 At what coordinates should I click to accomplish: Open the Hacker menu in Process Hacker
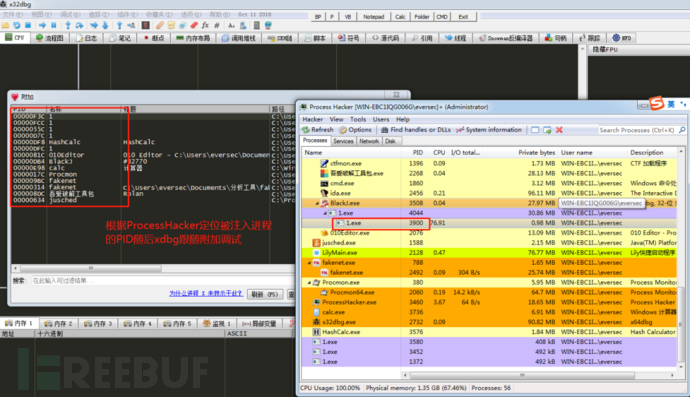click(312, 119)
